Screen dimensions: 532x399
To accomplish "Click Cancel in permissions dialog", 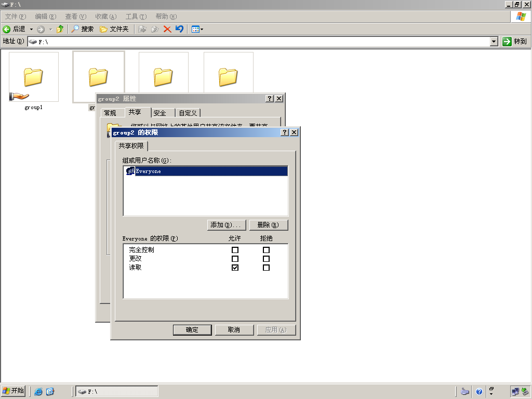I will 234,330.
